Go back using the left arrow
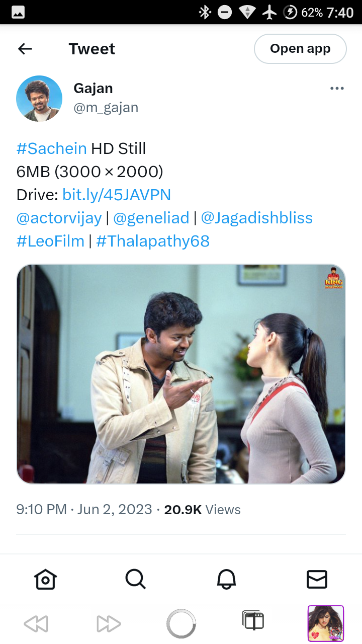Viewport: 362px width, 644px height. coord(25,49)
